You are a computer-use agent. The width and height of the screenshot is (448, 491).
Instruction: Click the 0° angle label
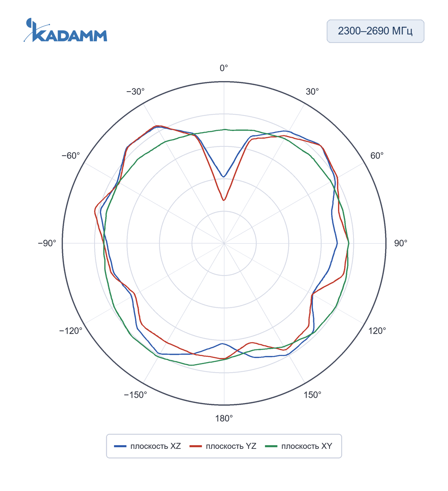[x=224, y=68]
